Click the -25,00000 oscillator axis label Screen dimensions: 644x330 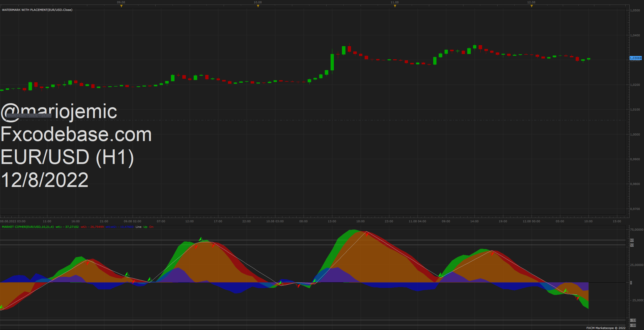click(637, 300)
